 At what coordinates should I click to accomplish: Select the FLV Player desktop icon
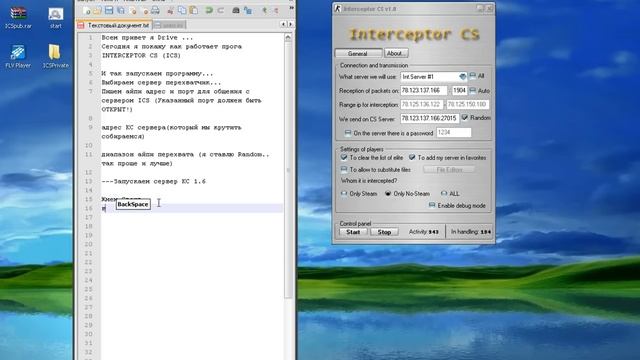point(18,56)
